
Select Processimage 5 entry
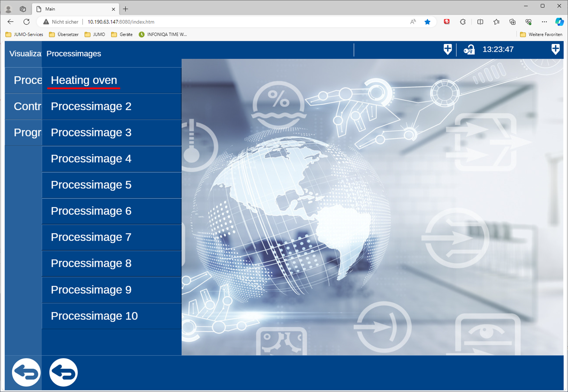pyautogui.click(x=91, y=185)
